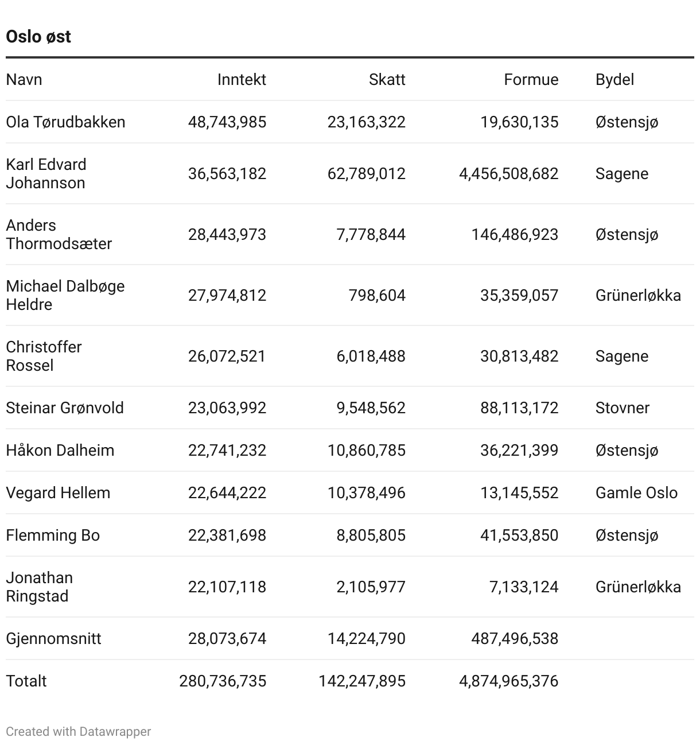Select Jonathan Ringstad's name cell
The height and width of the screenshot is (745, 700).
pyautogui.click(x=40, y=587)
